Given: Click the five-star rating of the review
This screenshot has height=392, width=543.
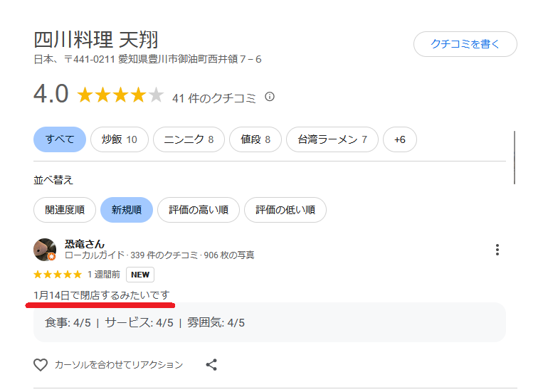Looking at the screenshot, I should [x=58, y=275].
